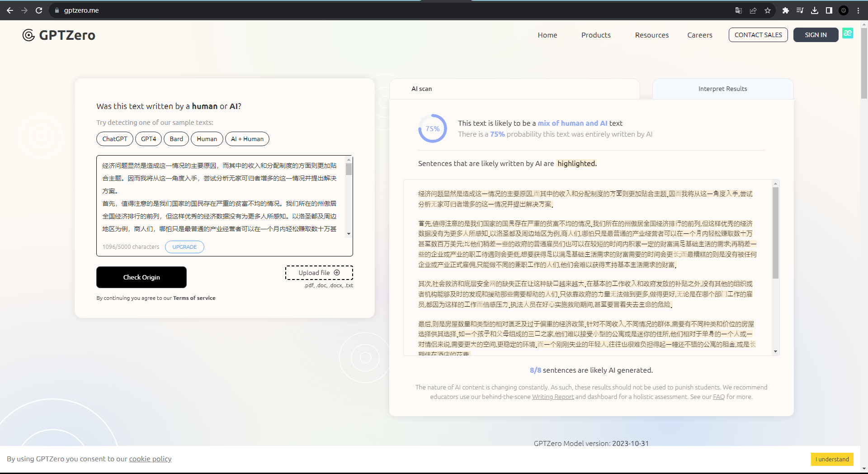Click the highlighted word 'highlighted.'
868x474 pixels.
click(577, 163)
